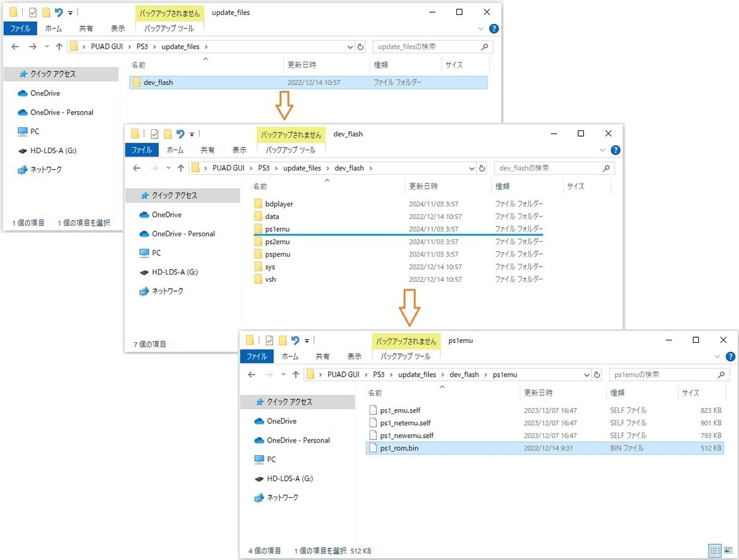Open バックアップ ツール tab in ps1emu window

(405, 356)
